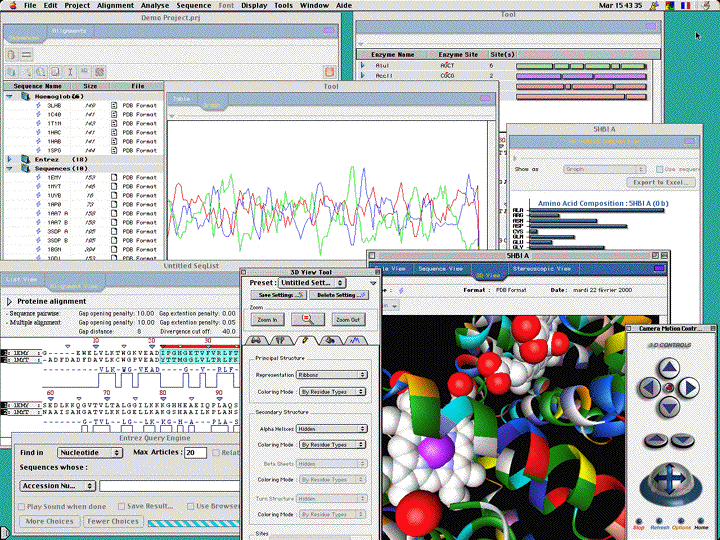The image size is (720, 540).
Task: Expand the Entrez group in sequence list
Action: [x=10, y=159]
